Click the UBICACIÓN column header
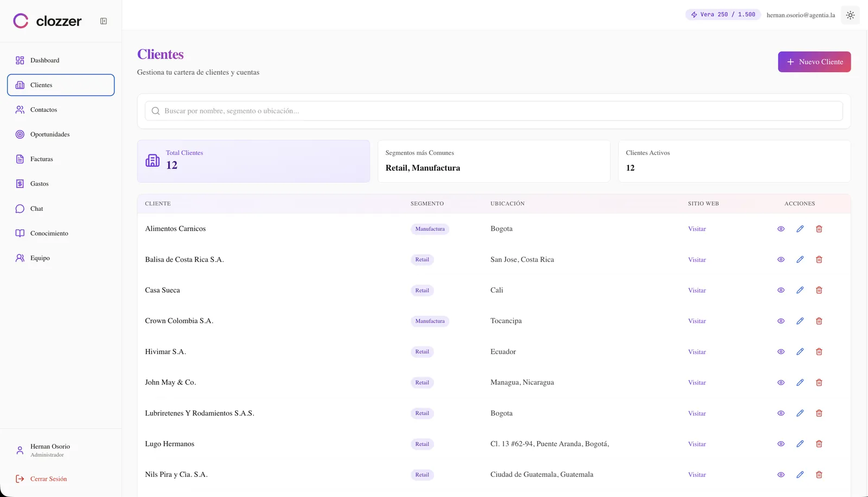The height and width of the screenshot is (497, 868). [x=507, y=204]
